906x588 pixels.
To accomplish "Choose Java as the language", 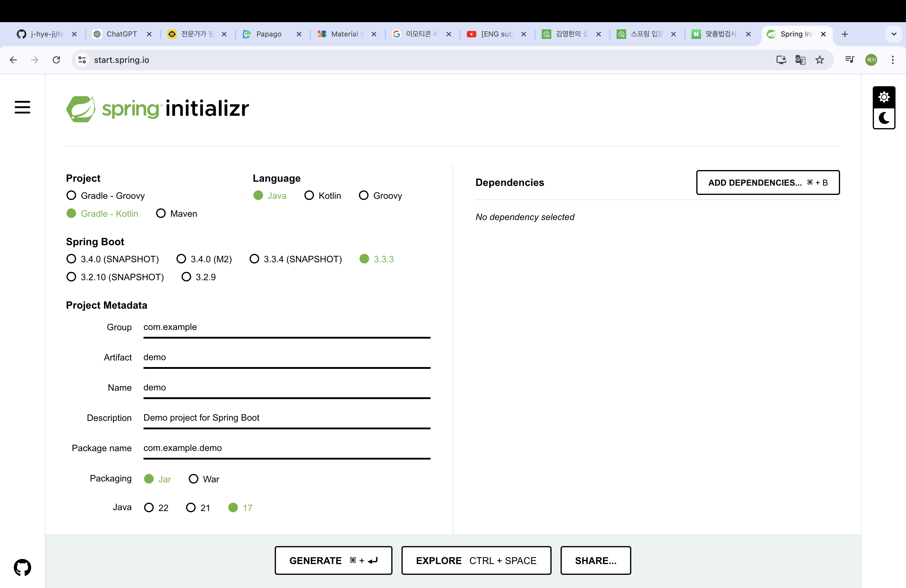I will [x=270, y=196].
